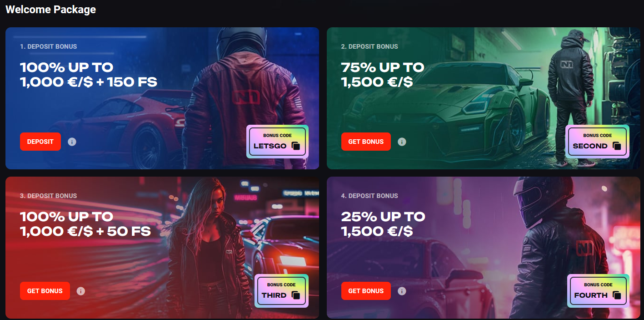Select the THIRD bonus code badge

pyautogui.click(x=281, y=291)
